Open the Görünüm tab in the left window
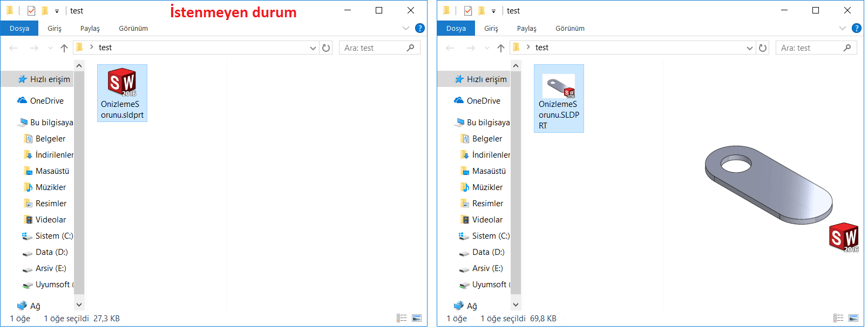The width and height of the screenshot is (868, 331). (x=133, y=28)
